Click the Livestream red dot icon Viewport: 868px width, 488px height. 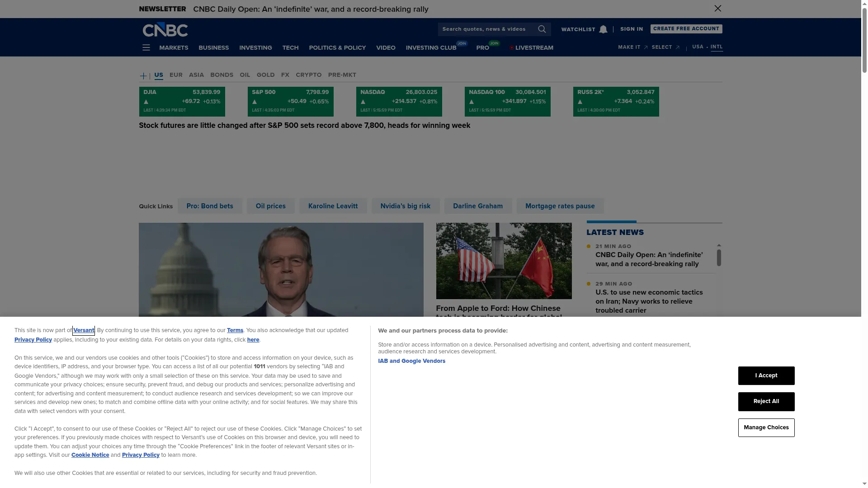(x=512, y=48)
